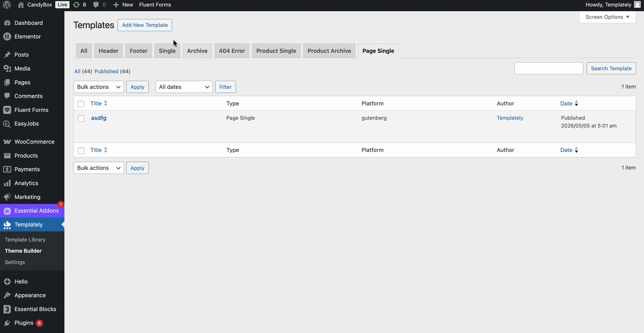
Task: Switch to the Footer tab
Action: [x=138, y=51]
